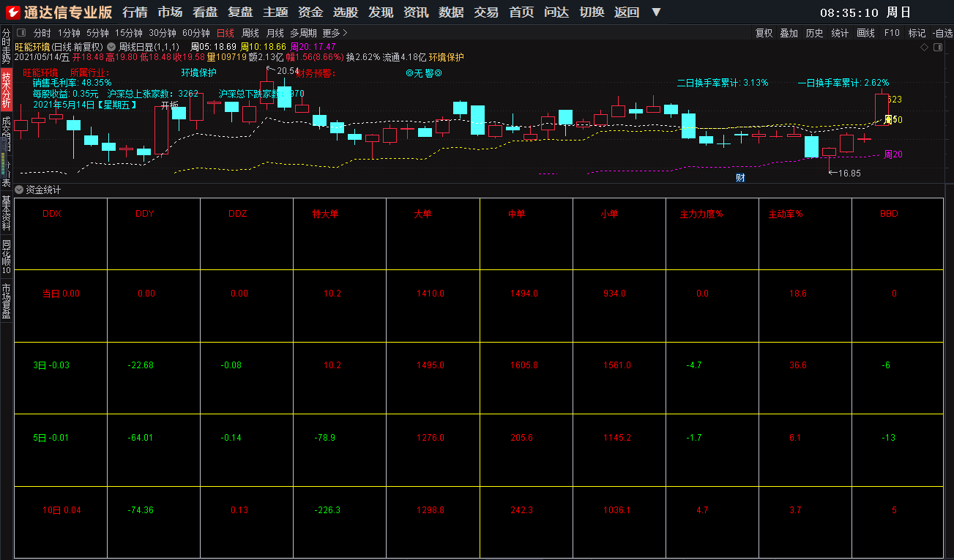
Task: Switch to 周线 period tab
Action: click(x=250, y=33)
